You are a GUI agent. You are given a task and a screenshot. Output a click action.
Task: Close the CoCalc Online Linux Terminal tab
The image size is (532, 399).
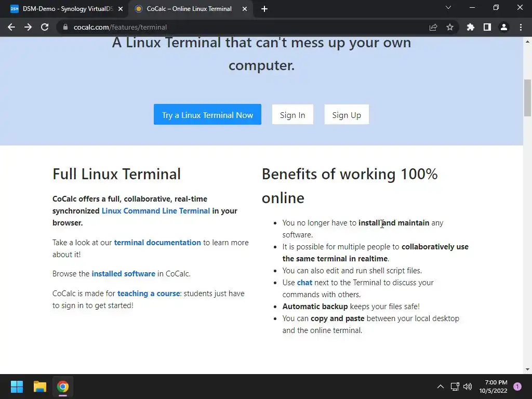click(x=245, y=9)
